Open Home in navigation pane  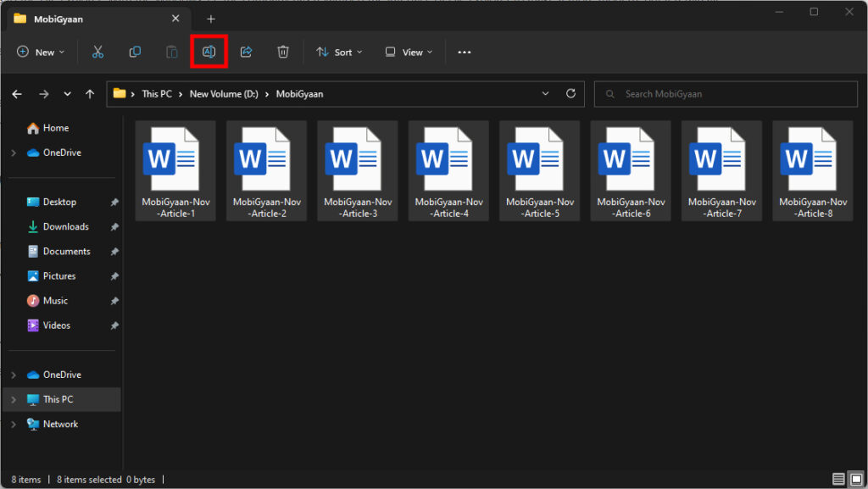click(x=55, y=128)
